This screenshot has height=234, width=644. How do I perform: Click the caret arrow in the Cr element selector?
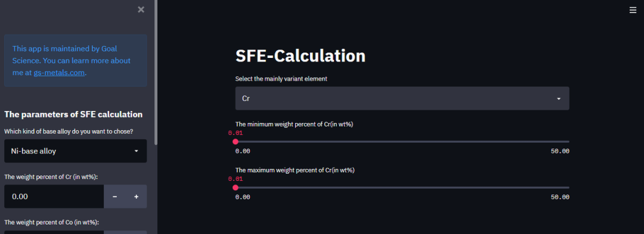pyautogui.click(x=559, y=98)
